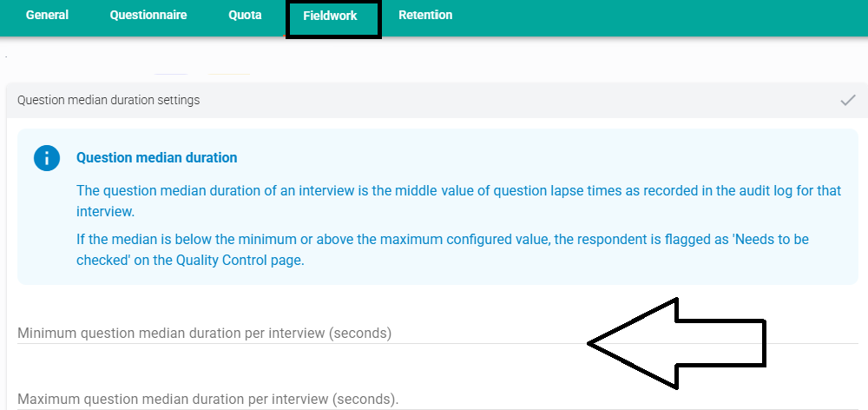Viewport: 868px width, 410px height.
Task: Click the blue info circle icon
Action: point(46,158)
